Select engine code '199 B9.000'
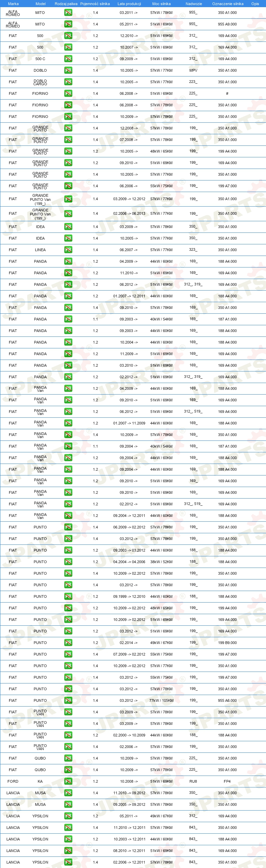Screen dimensions: 266x868 [x=227, y=643]
